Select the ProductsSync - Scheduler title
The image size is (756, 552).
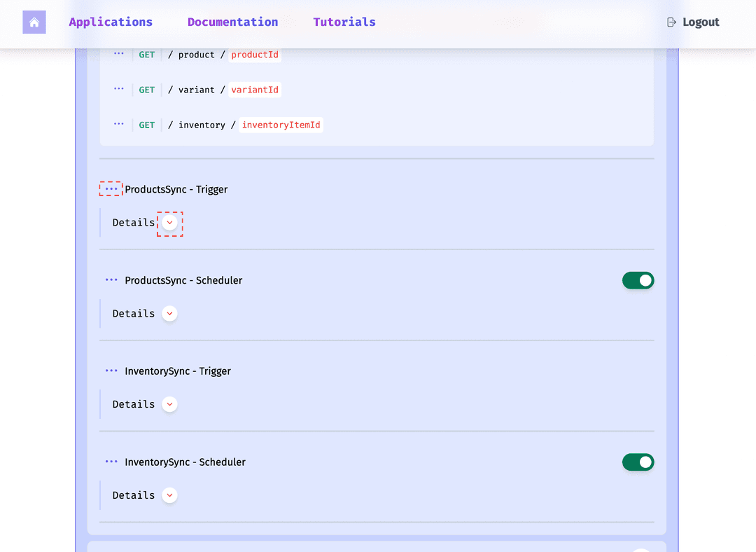pos(183,280)
